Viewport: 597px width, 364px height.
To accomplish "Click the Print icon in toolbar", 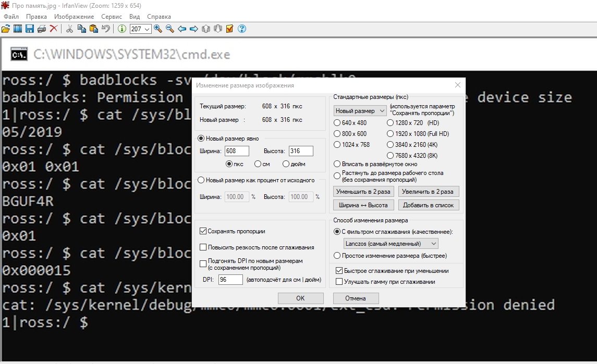I will click(x=42, y=29).
